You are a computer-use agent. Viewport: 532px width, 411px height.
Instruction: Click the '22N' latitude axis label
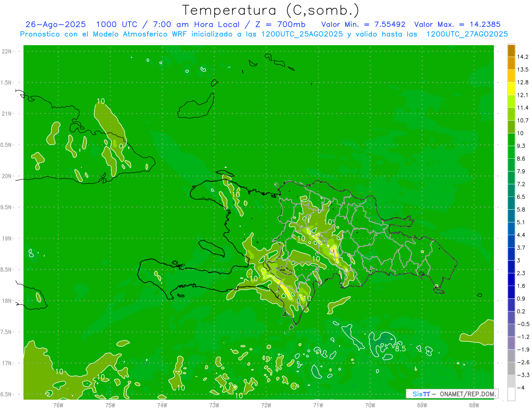tap(8, 51)
